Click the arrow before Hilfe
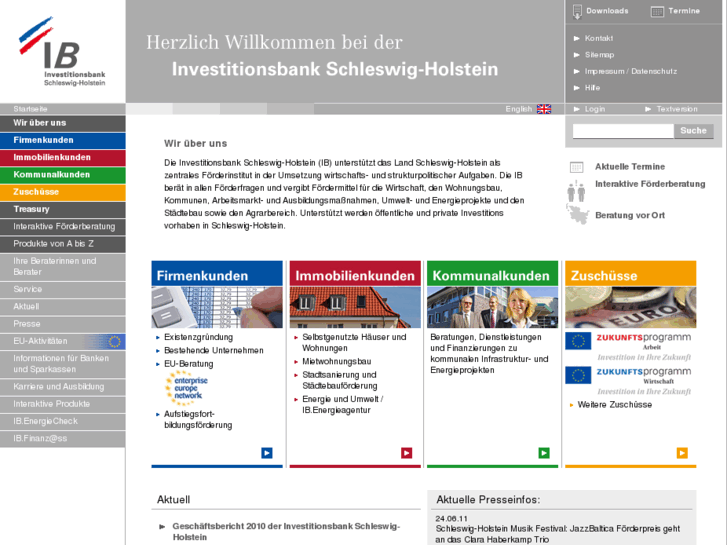727x545 pixels. pyautogui.click(x=577, y=88)
